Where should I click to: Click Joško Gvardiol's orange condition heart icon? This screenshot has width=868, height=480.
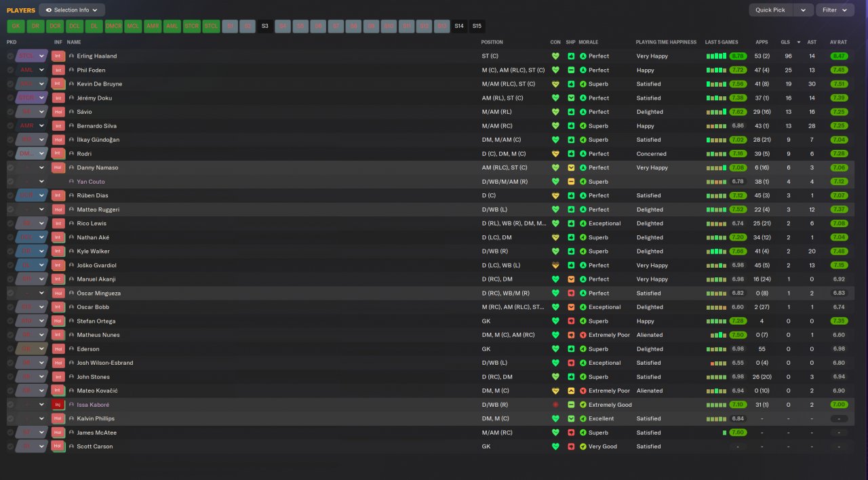556,265
